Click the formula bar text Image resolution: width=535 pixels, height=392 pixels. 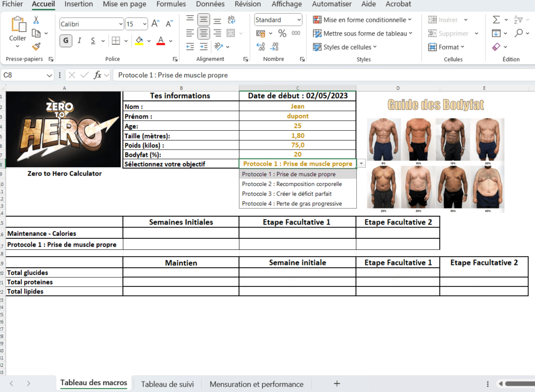pos(173,75)
